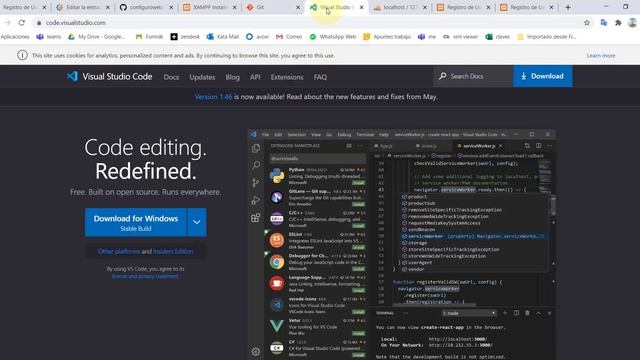Image resolution: width=640 pixels, height=360 pixels.
Task: Focus the Search Docs input field
Action: pos(473,76)
